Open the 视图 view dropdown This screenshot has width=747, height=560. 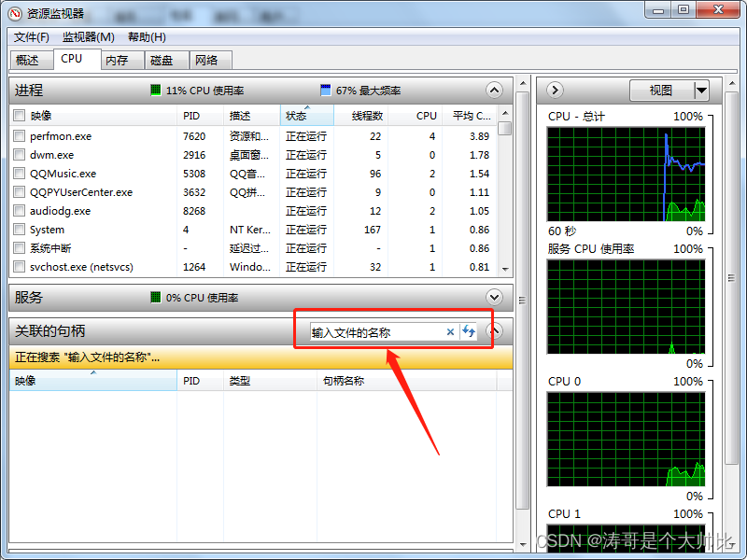pos(669,90)
